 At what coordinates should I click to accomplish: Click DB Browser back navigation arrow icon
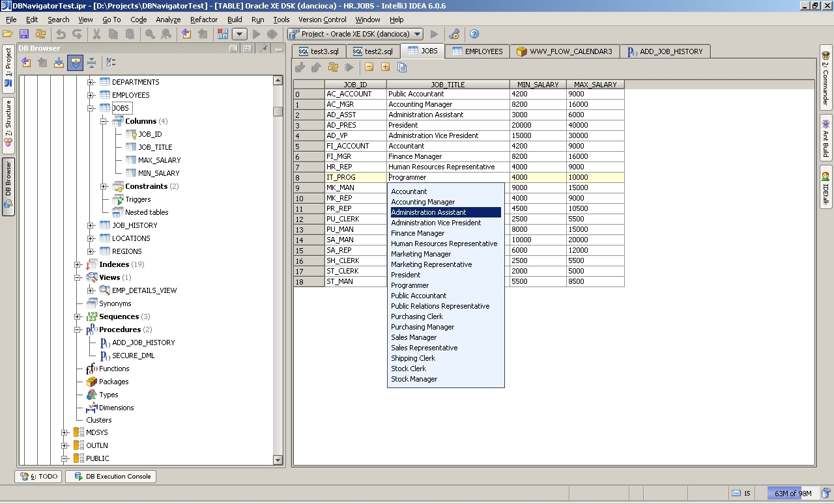coord(26,63)
